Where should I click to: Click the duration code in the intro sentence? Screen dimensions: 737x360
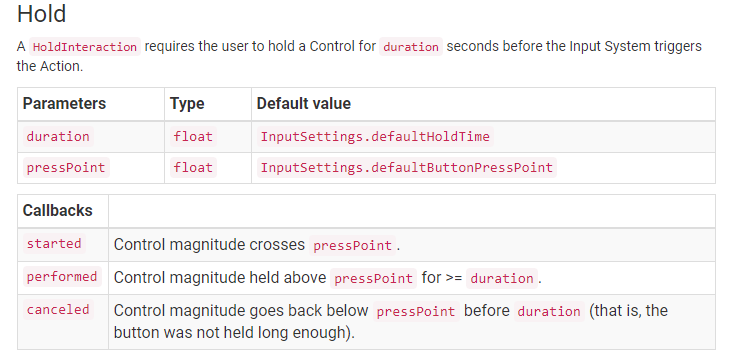(x=411, y=47)
